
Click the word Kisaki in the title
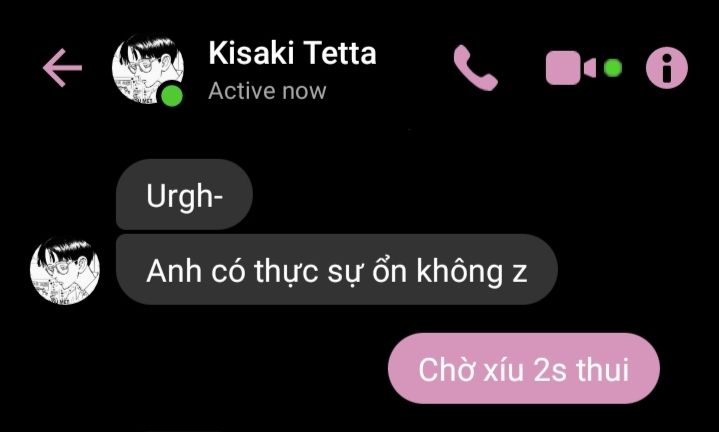click(251, 53)
